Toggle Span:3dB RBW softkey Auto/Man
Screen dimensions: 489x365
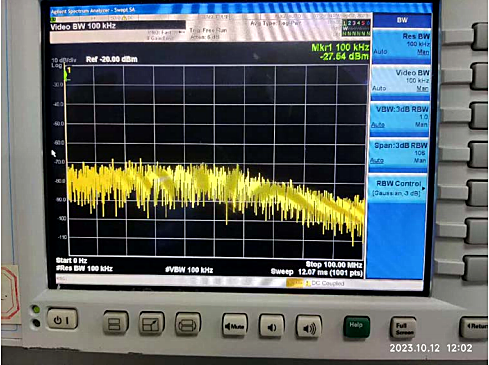pos(398,154)
